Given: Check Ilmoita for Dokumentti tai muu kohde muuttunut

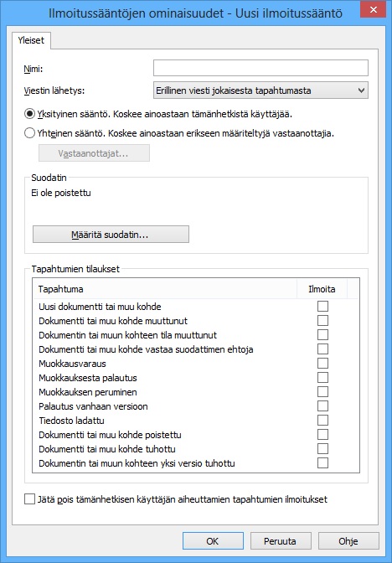Looking at the screenshot, I should [322, 320].
